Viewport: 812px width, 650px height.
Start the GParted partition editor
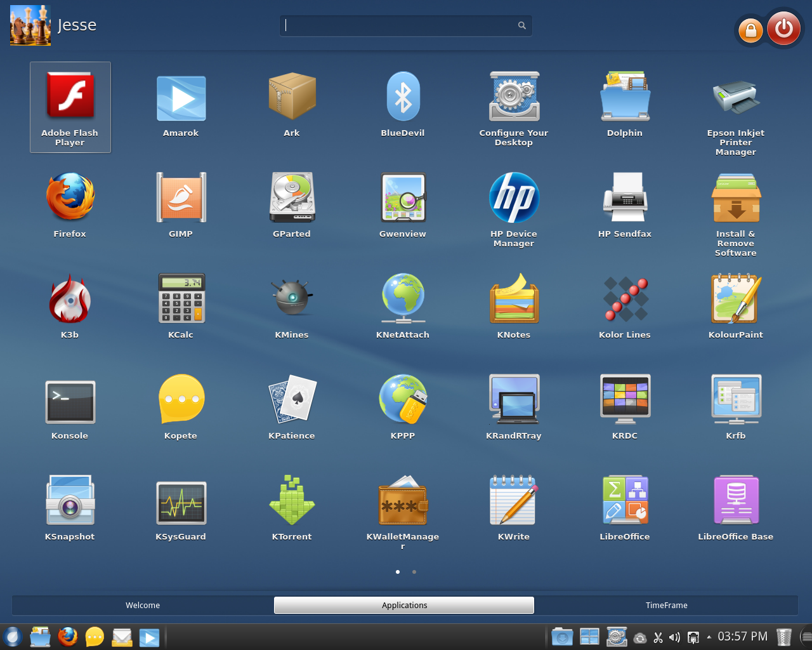[292, 205]
